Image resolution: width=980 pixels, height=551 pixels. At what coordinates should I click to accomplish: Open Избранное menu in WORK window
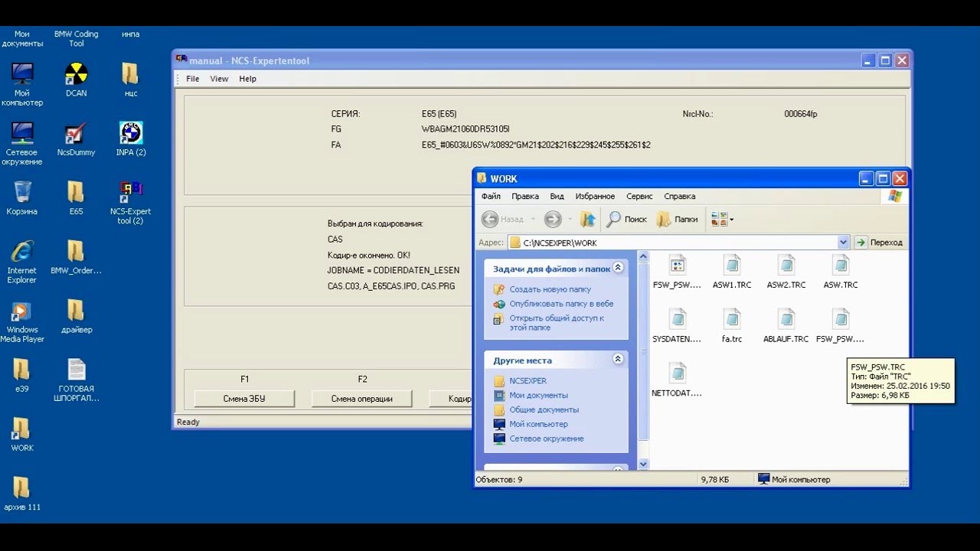(595, 197)
